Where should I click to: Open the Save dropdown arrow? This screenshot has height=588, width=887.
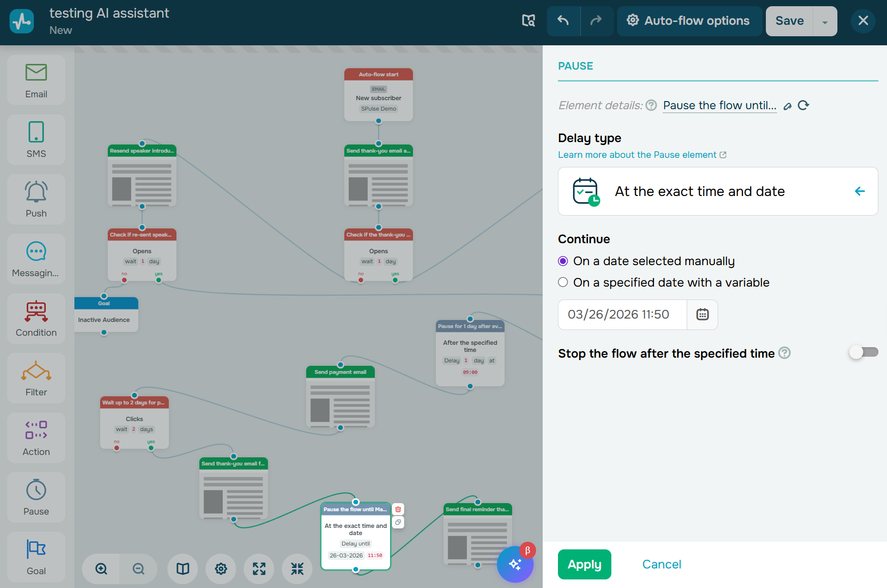[825, 21]
